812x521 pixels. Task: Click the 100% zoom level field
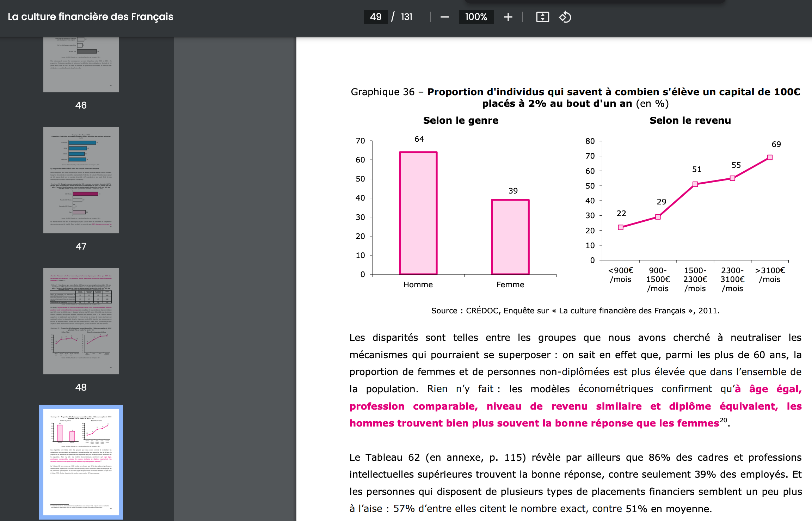[x=476, y=17]
